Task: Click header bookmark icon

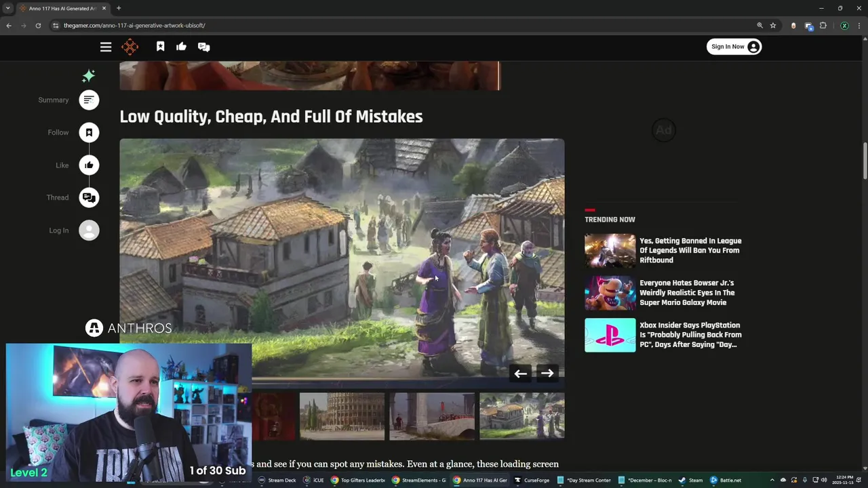Action: point(160,47)
